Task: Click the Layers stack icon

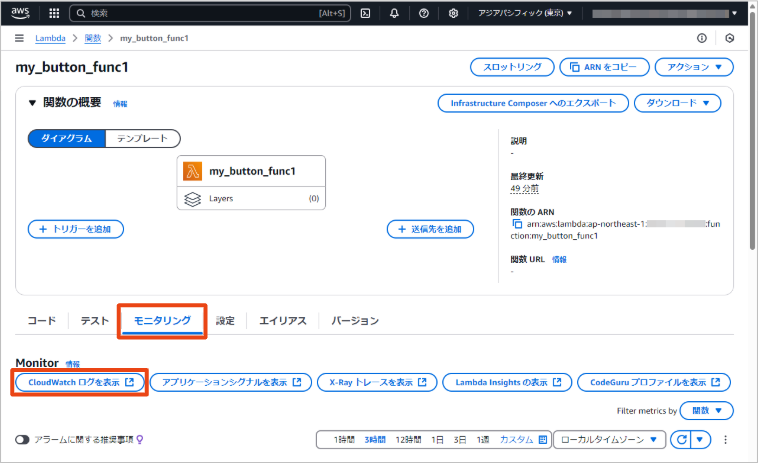Action: [x=192, y=199]
